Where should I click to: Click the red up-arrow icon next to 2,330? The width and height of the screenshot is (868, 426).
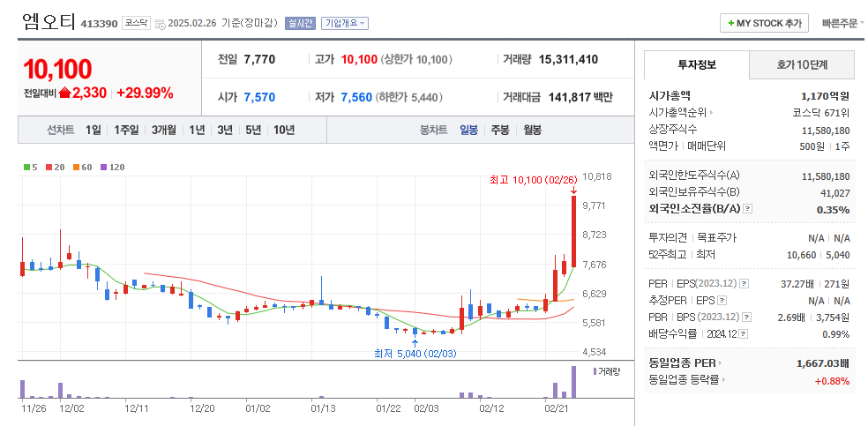pyautogui.click(x=64, y=93)
